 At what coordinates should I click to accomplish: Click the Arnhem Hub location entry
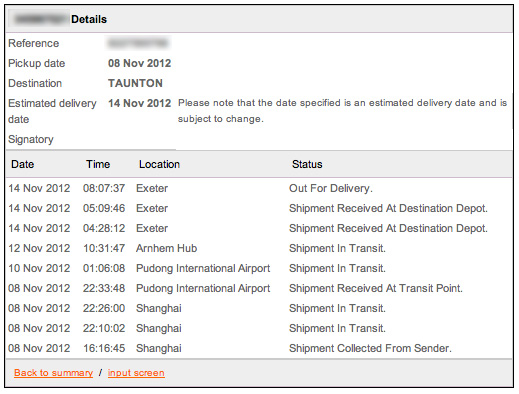166,248
